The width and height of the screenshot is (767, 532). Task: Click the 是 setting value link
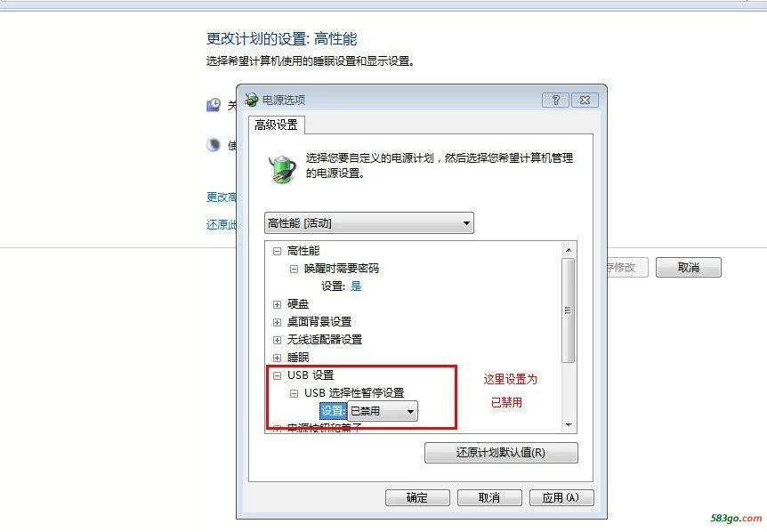coord(356,286)
